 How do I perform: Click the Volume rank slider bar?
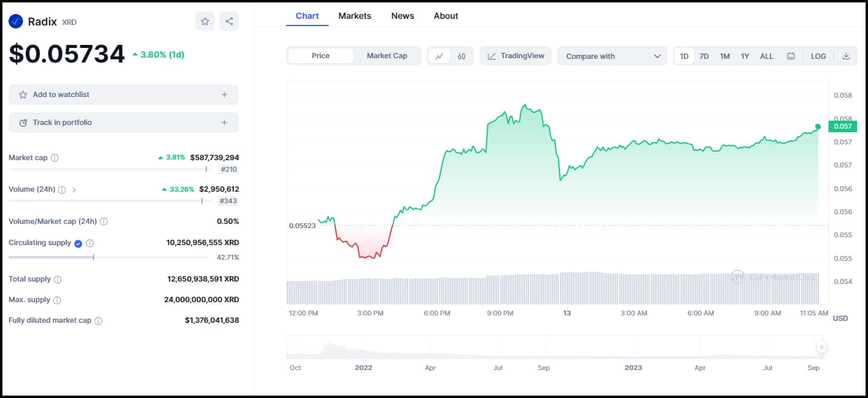click(109, 201)
